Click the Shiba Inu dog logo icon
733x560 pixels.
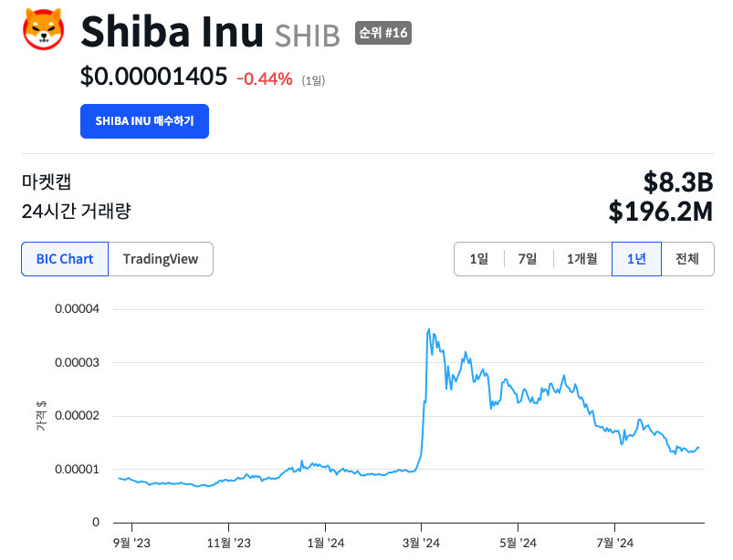click(42, 28)
